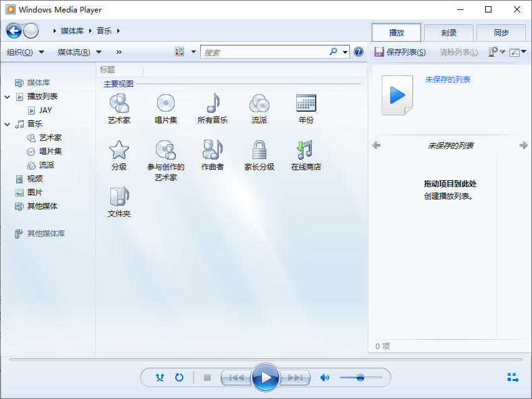Click the search magnifier icon
Viewport: 532px width, 399px height.
click(x=334, y=52)
